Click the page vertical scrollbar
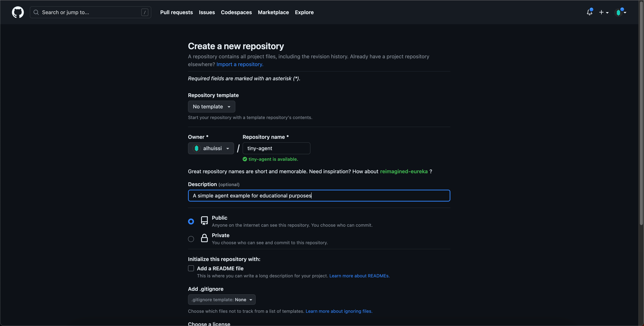644x326 pixels. pyautogui.click(x=641, y=134)
